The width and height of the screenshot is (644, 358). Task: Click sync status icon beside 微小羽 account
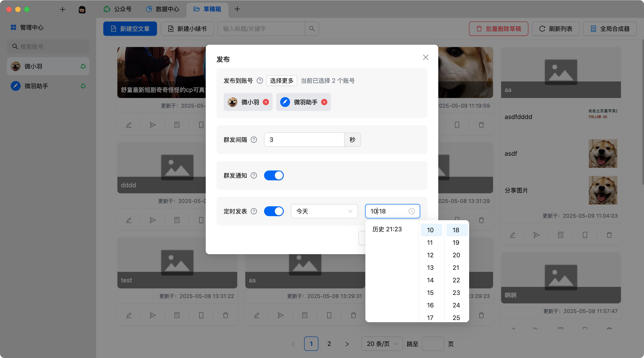[x=83, y=66]
